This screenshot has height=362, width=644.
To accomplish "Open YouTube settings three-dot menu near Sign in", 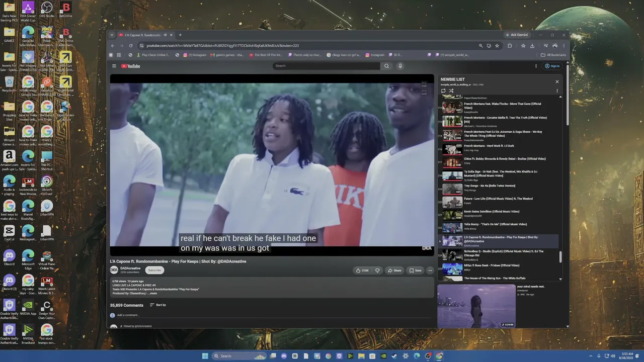I will click(536, 66).
